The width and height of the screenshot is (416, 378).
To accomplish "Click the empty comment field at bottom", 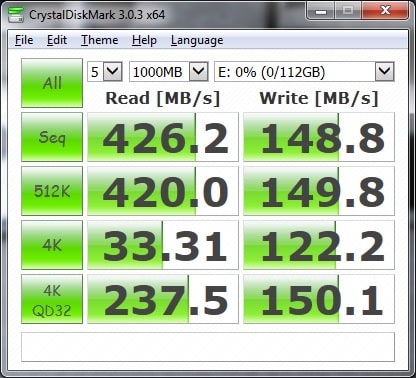I will [208, 347].
